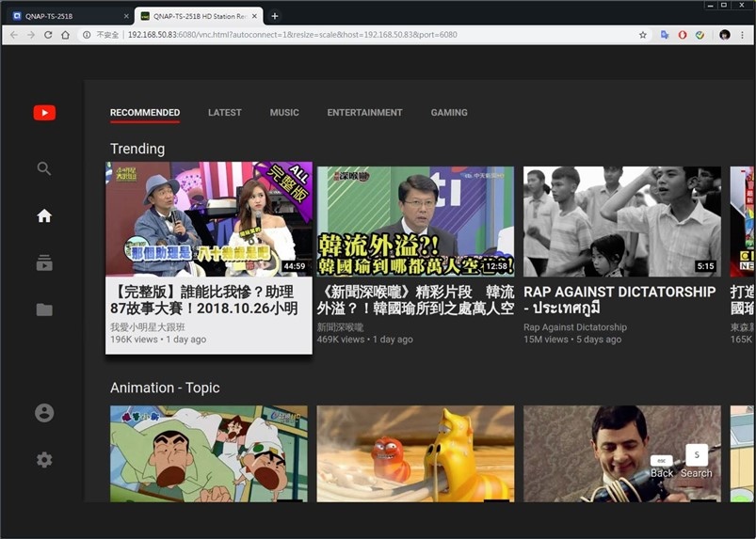Click the YouTube logo in the sidebar
This screenshot has width=756, height=539.
pos(44,113)
